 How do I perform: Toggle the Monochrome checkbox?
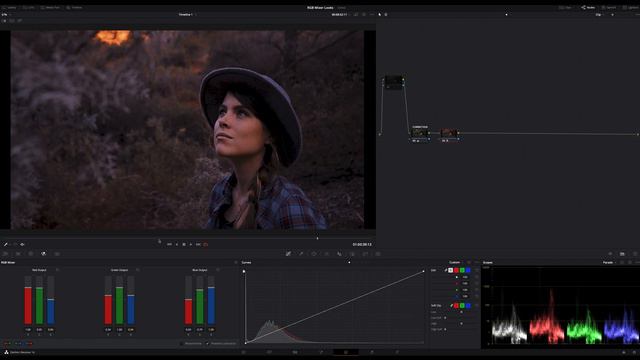(182, 344)
